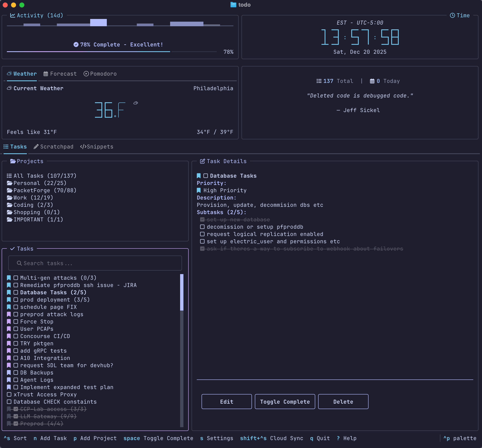
Task: Click the clock icon next to Time
Action: click(453, 15)
